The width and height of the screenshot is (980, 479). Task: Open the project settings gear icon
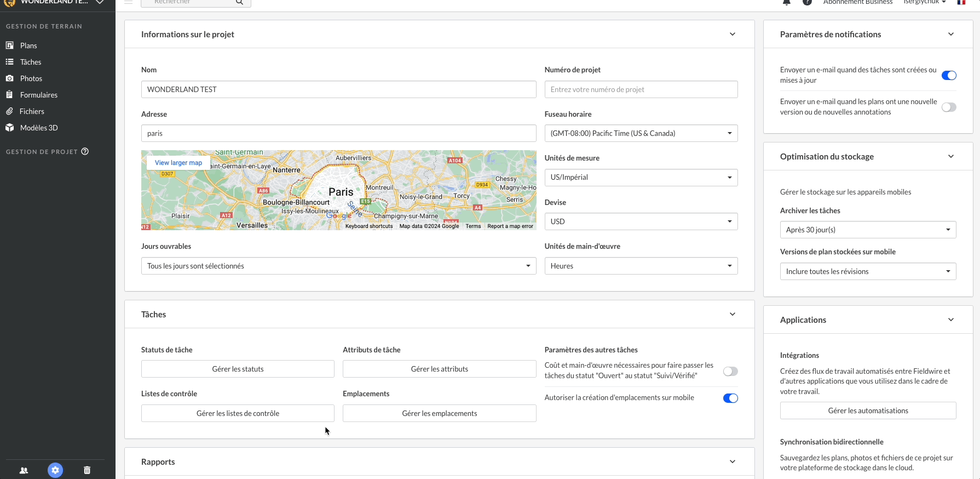[x=55, y=470]
